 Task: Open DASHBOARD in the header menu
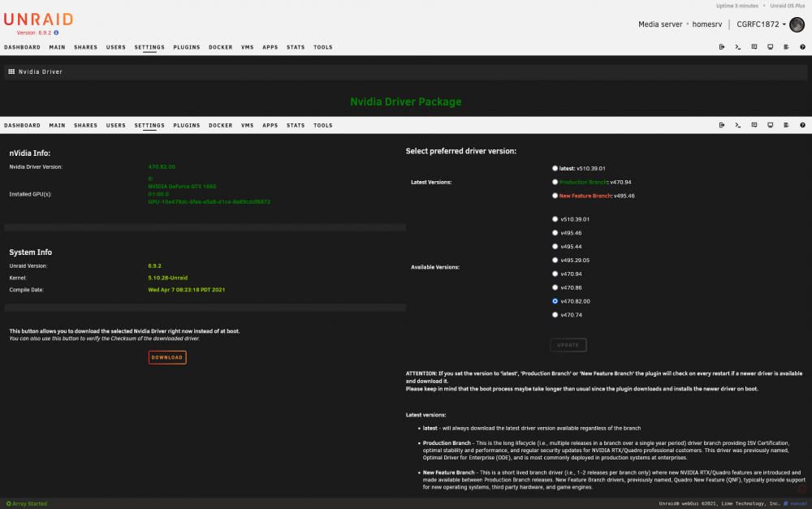pos(22,47)
